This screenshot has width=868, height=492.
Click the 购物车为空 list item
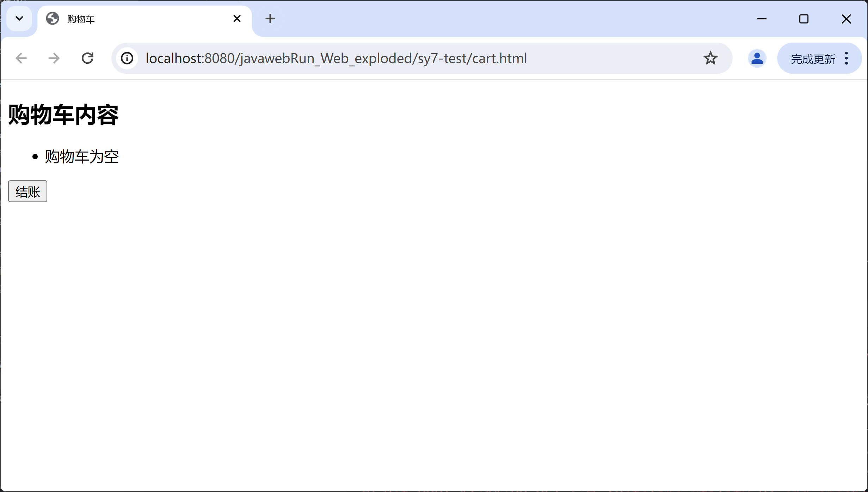(82, 157)
